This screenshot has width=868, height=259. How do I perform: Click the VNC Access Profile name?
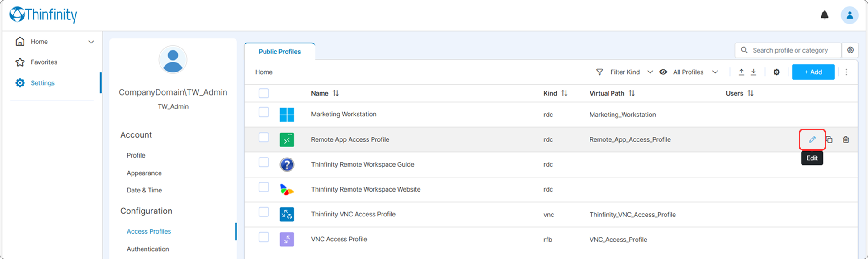(x=339, y=239)
